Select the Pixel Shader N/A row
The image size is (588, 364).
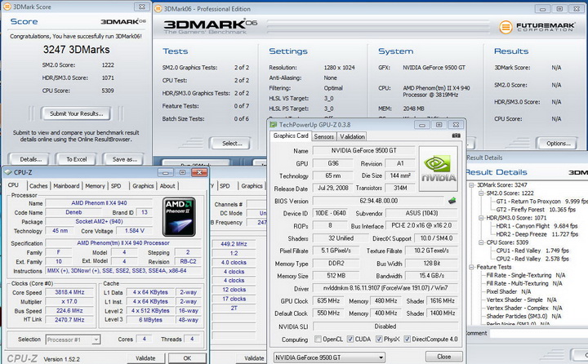[x=509, y=291]
